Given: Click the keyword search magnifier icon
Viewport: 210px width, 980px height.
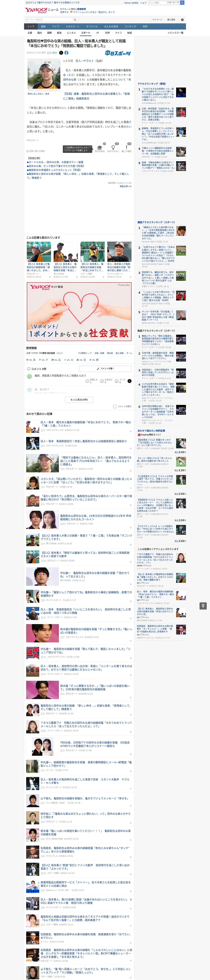Looking at the screenshot, I should (x=75, y=20).
